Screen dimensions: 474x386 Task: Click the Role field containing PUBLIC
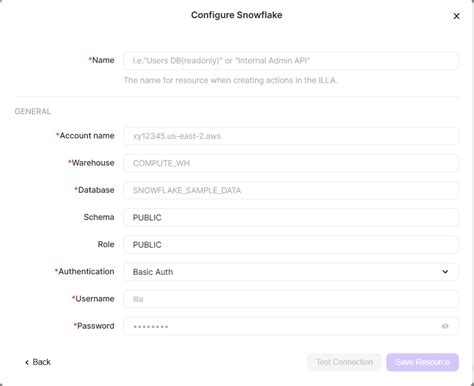coord(291,245)
